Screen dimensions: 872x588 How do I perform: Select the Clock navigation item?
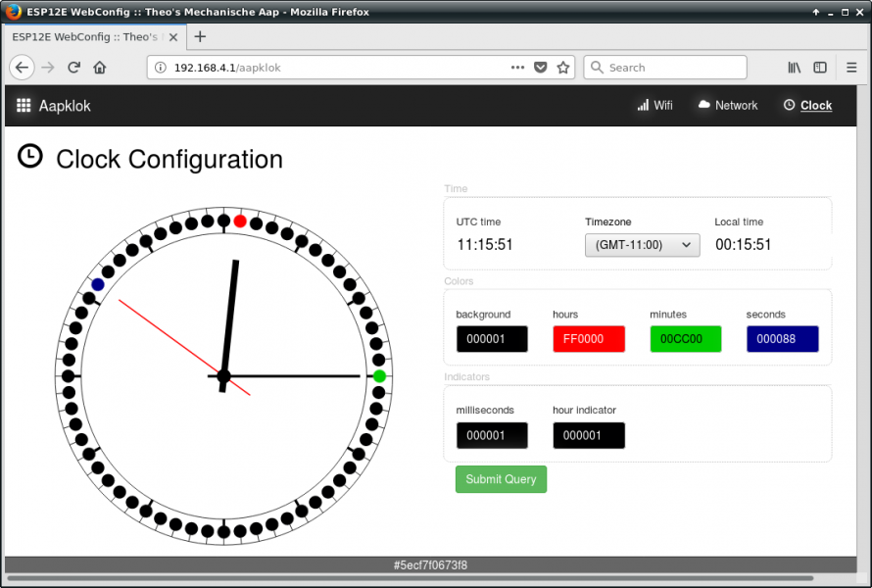(x=807, y=106)
